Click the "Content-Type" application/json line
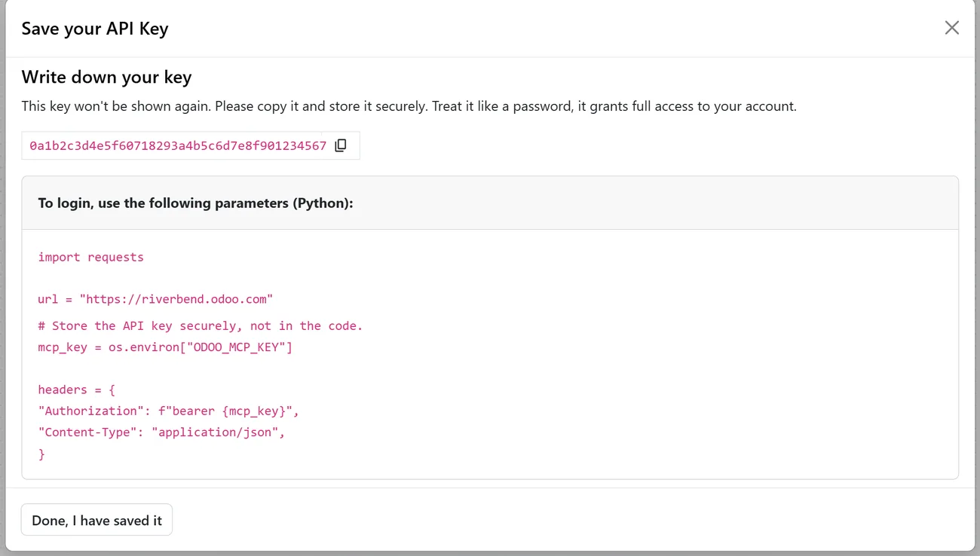Image resolution: width=980 pixels, height=556 pixels. (x=161, y=432)
